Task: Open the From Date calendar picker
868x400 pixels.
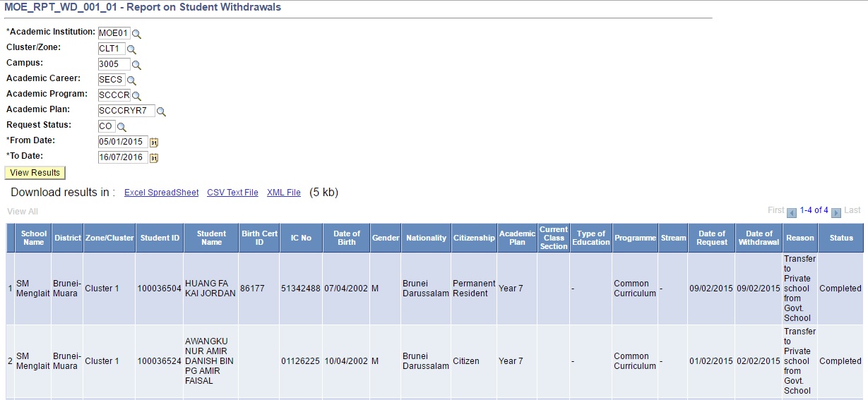Action: [154, 143]
